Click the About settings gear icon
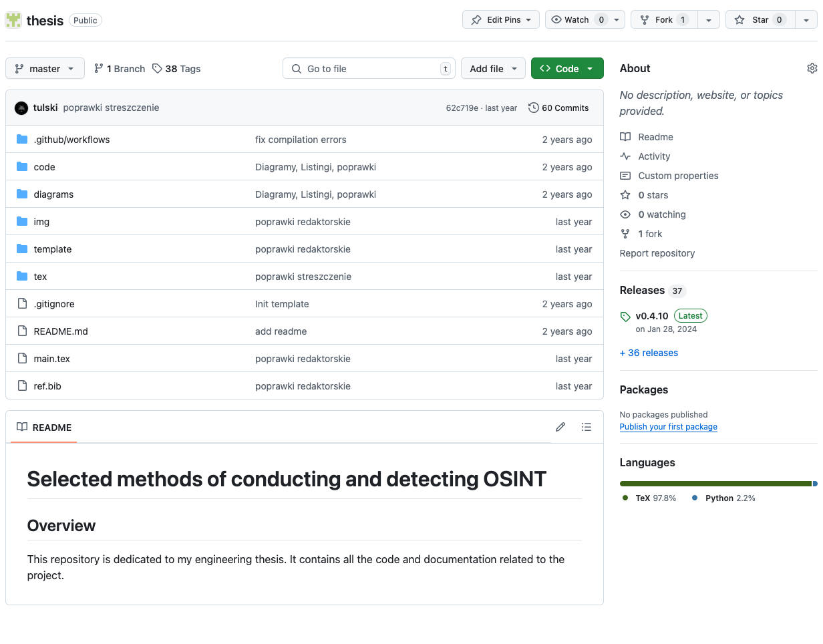This screenshot has height=644, width=823. 812,68
